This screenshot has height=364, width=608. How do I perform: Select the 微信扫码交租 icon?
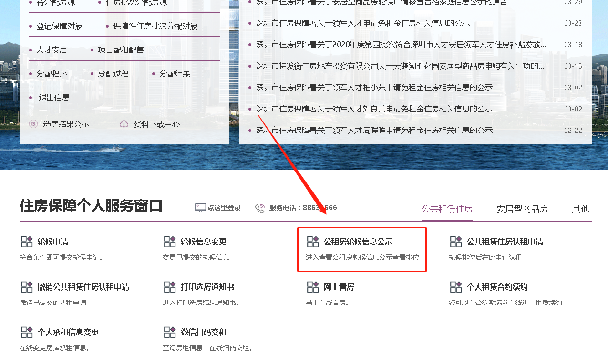click(170, 332)
